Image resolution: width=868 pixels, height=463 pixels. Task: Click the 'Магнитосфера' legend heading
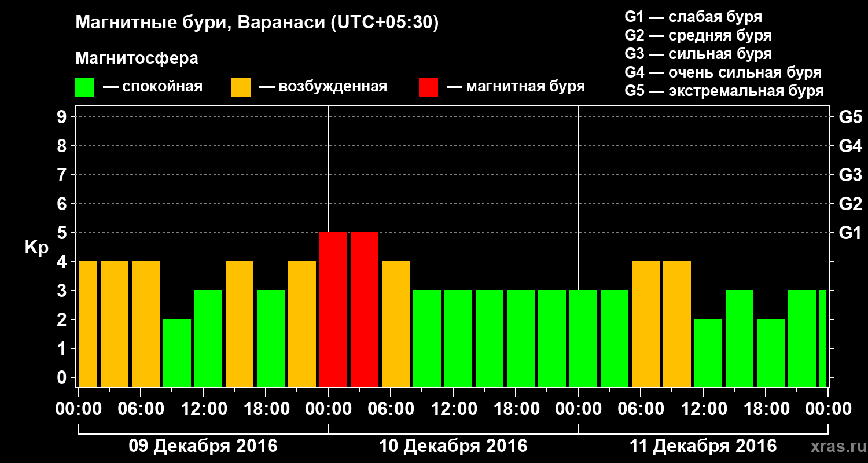pyautogui.click(x=137, y=58)
